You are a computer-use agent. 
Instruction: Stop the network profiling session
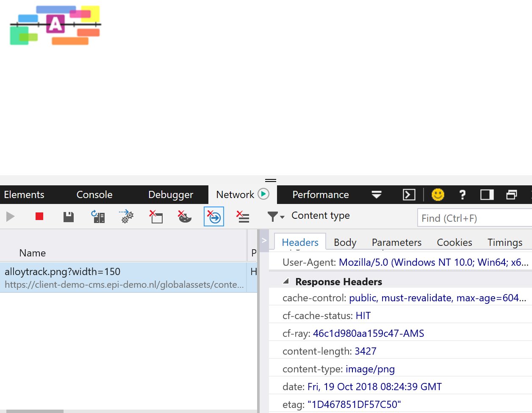[x=39, y=217]
